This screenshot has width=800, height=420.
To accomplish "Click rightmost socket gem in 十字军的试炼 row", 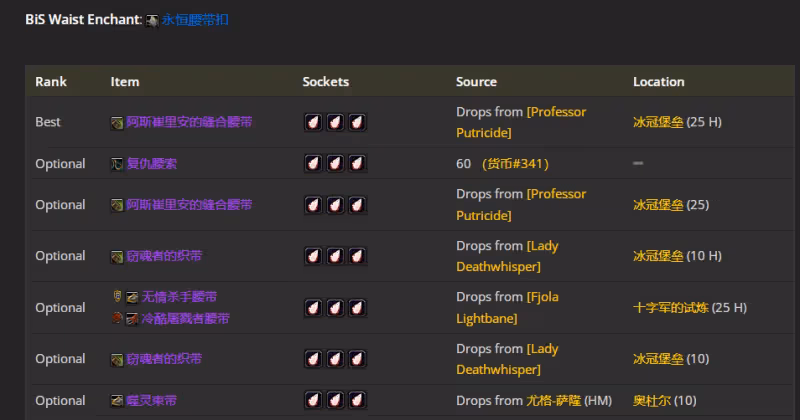I will pyautogui.click(x=357, y=308).
